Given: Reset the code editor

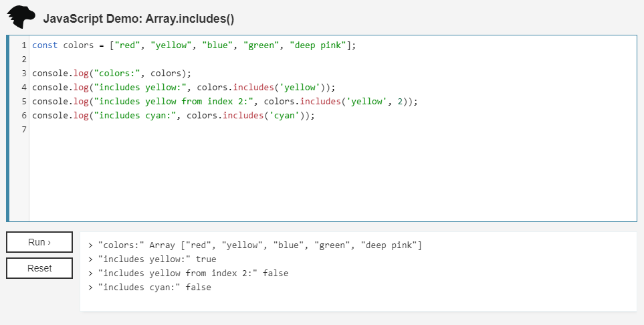Looking at the screenshot, I should coord(39,268).
